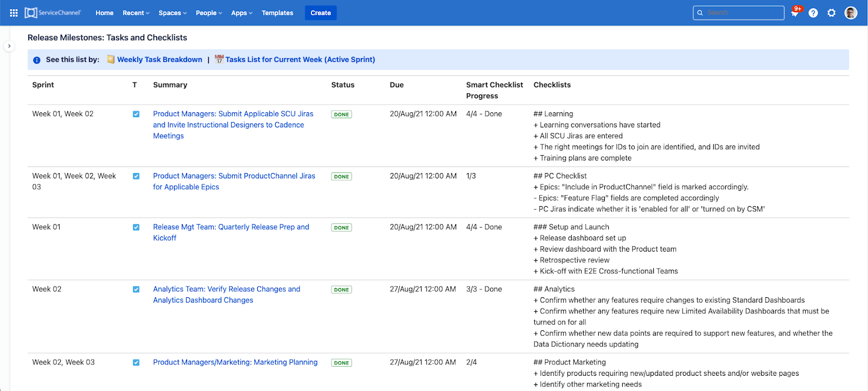Screen dimensions: 868x391
Task: Click the DONE status badge for ProductChannel Jiras
Action: click(341, 177)
